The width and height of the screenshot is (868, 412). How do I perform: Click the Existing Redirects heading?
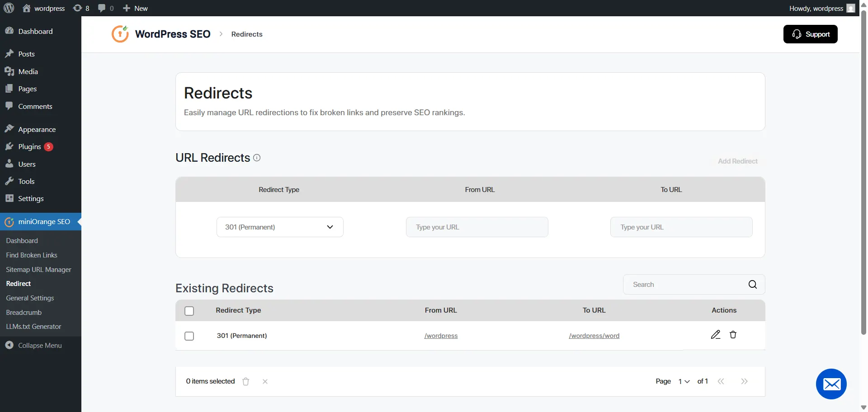224,288
